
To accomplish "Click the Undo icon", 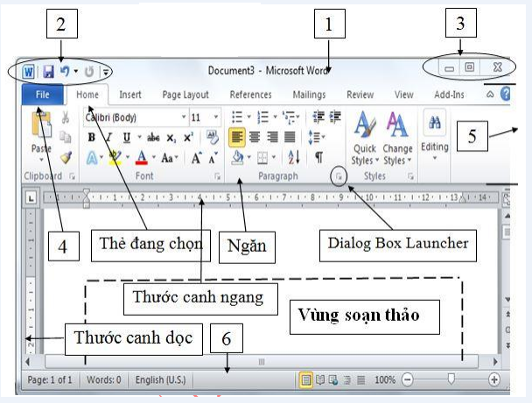I will coord(65,71).
